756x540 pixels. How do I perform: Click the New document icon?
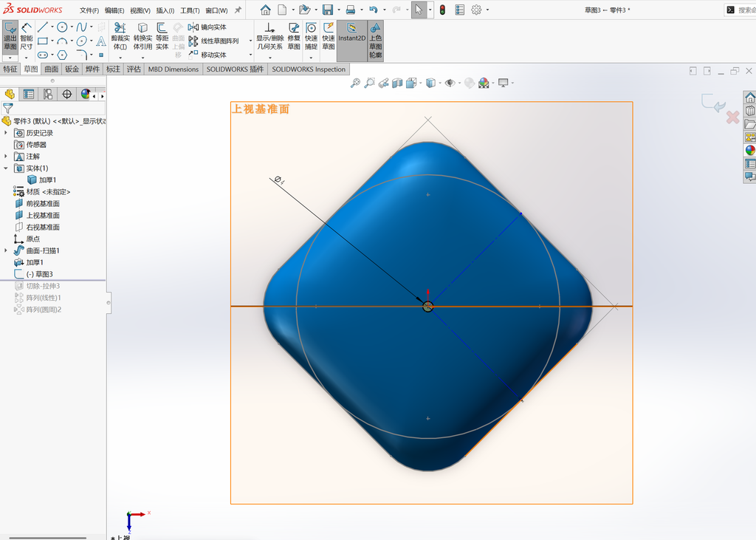(282, 10)
